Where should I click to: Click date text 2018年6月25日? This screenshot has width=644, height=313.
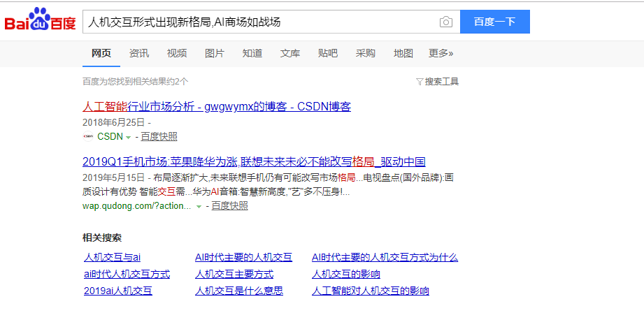click(x=114, y=122)
